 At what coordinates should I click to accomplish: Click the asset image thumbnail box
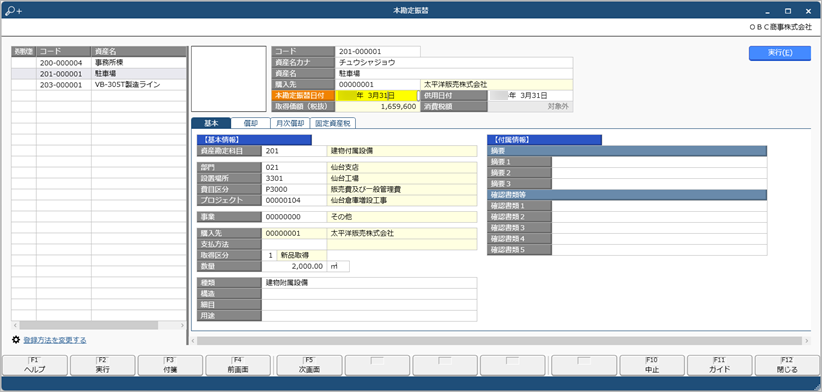229,79
